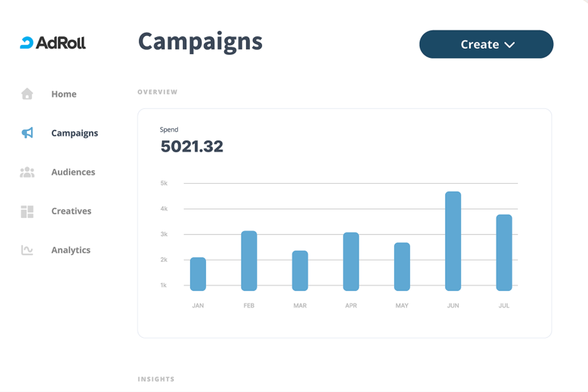
Task: Select the Home icon in sidebar
Action: coord(27,94)
